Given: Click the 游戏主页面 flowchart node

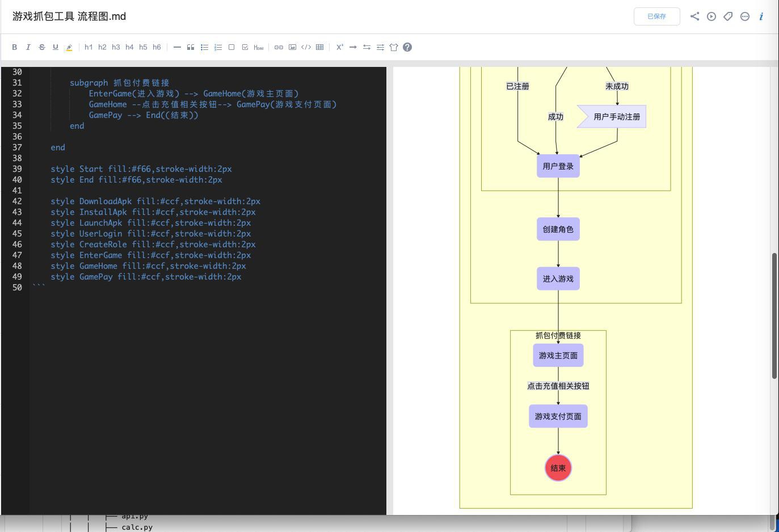Looking at the screenshot, I should pos(558,356).
